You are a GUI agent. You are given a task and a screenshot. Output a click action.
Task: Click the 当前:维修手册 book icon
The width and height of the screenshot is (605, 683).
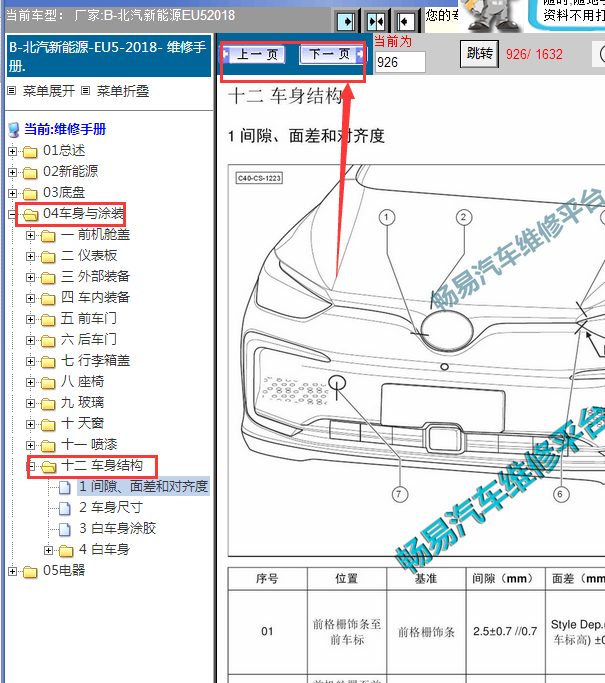[x=14, y=129]
